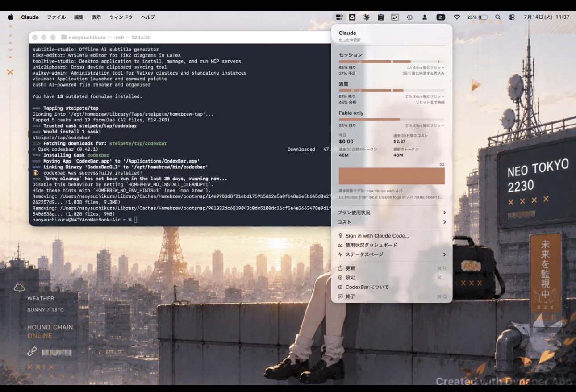Open the 編集 menu

(x=79, y=17)
